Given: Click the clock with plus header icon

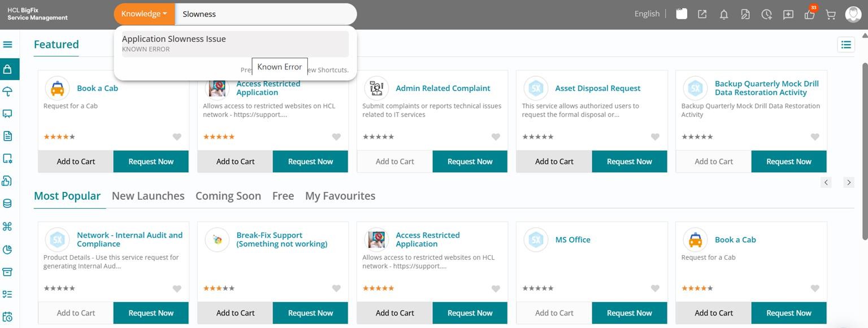Looking at the screenshot, I should click(x=767, y=15).
